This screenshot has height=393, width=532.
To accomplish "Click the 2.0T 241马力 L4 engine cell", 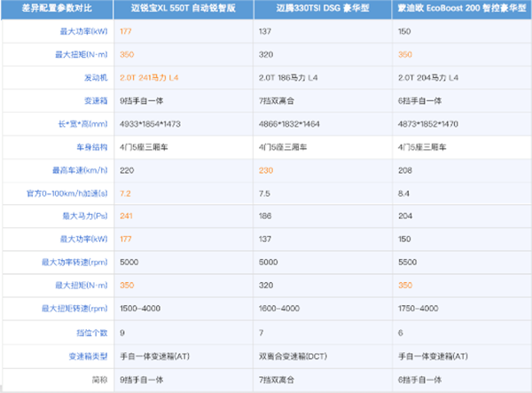I will (x=149, y=78).
